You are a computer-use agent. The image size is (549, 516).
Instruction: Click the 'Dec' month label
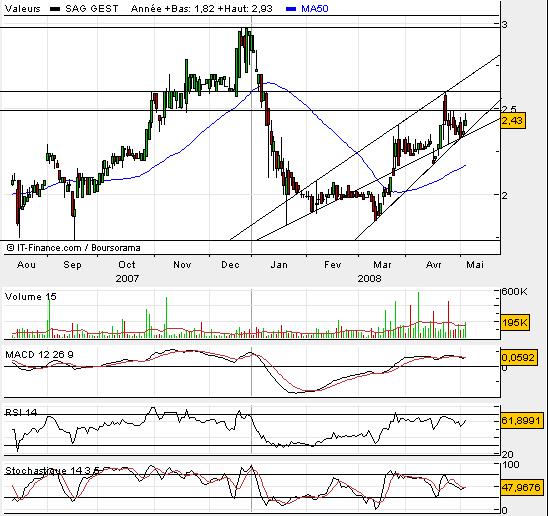[230, 265]
